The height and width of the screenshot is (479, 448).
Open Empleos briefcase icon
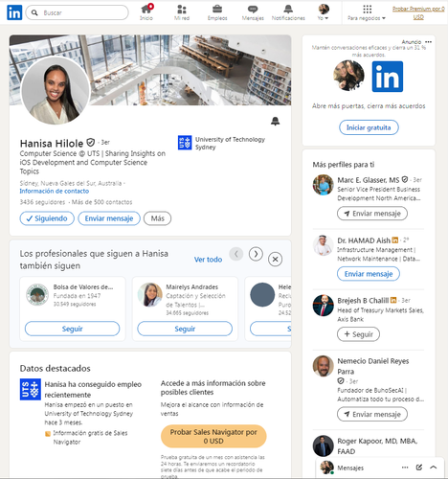(x=217, y=12)
